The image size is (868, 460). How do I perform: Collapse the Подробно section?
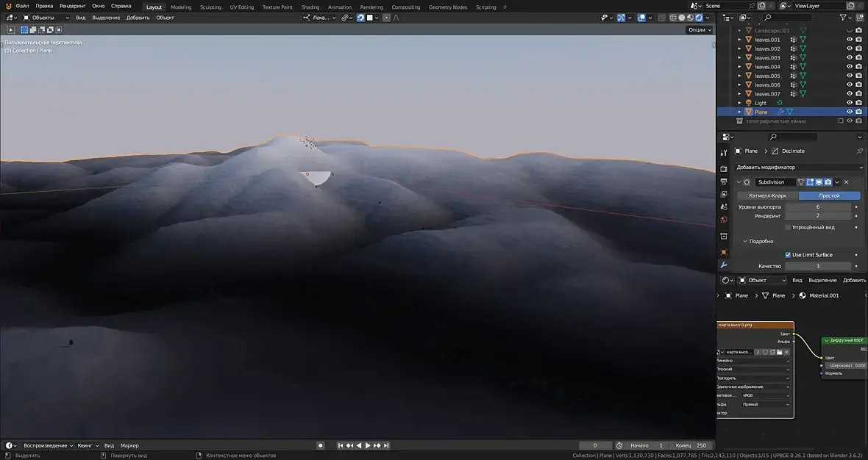(x=745, y=241)
